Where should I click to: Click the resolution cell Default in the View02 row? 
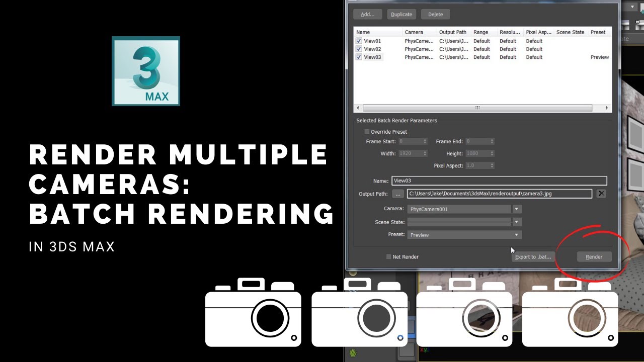pos(508,49)
